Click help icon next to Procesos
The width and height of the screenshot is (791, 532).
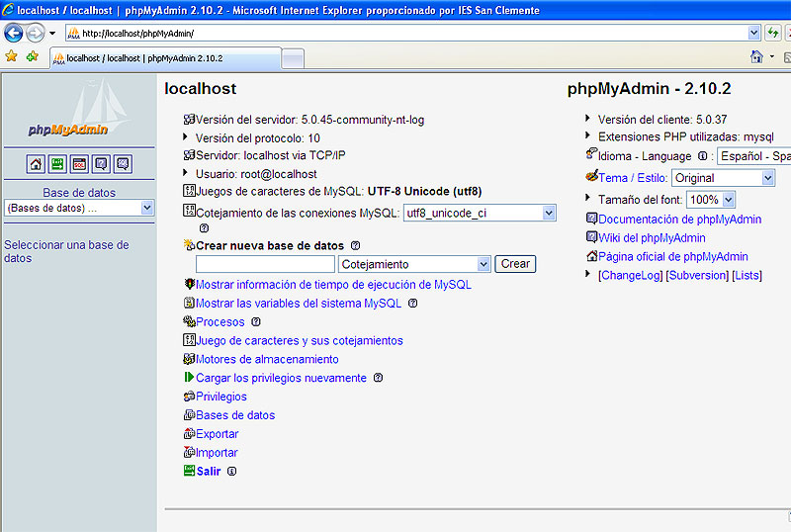pos(256,322)
